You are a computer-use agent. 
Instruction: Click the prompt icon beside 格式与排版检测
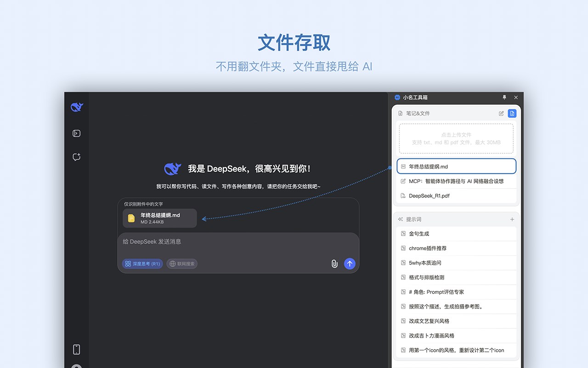coord(403,277)
